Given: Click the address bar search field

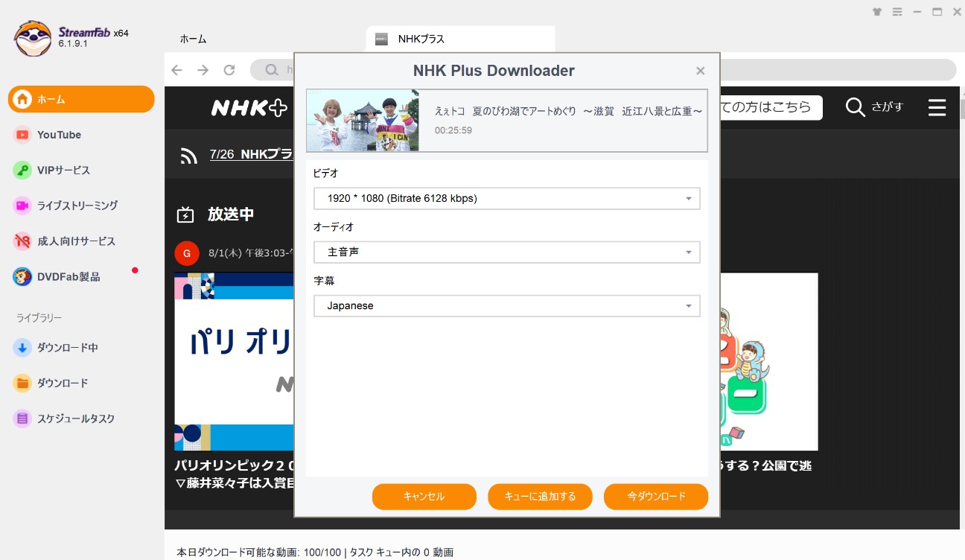Looking at the screenshot, I should (x=603, y=70).
